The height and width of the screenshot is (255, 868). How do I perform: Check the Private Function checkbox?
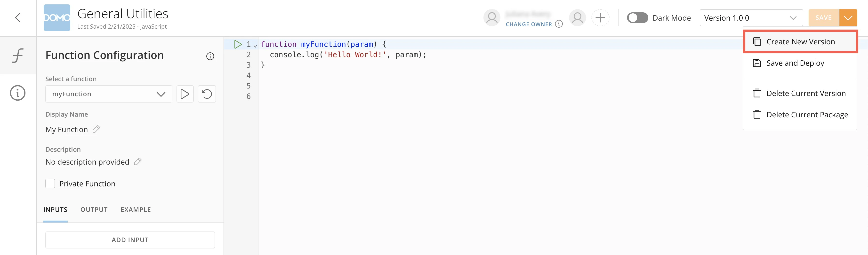(x=50, y=183)
